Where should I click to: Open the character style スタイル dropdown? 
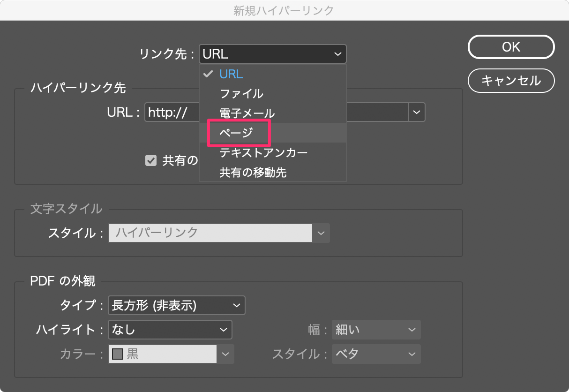click(x=322, y=233)
